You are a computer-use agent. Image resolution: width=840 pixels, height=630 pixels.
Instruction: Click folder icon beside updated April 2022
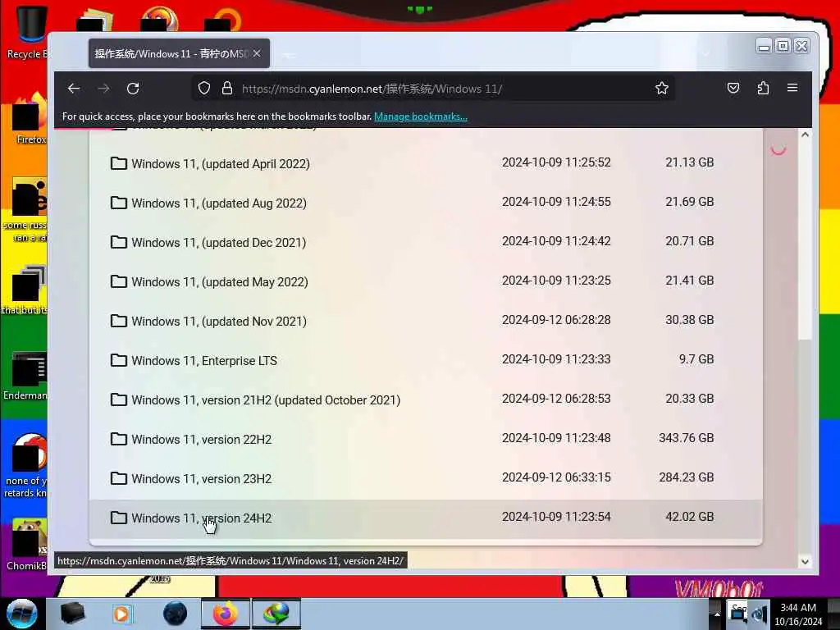[x=118, y=163]
